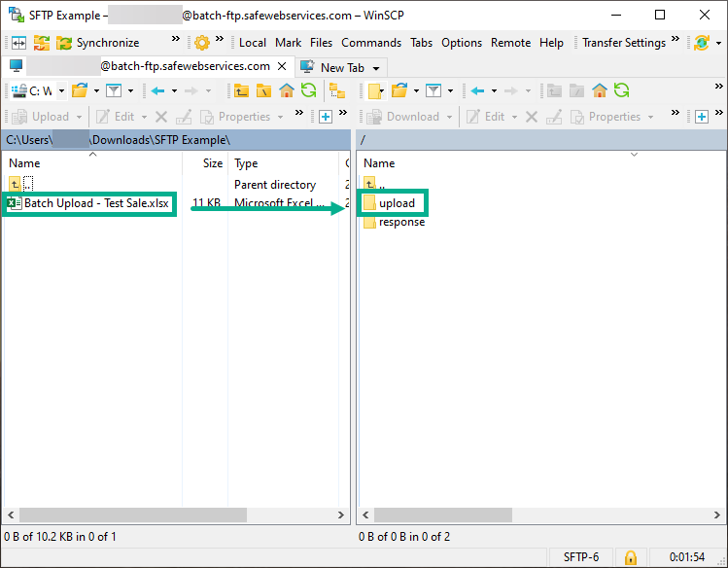
Task: Select remote parent directory entry
Action: point(374,184)
